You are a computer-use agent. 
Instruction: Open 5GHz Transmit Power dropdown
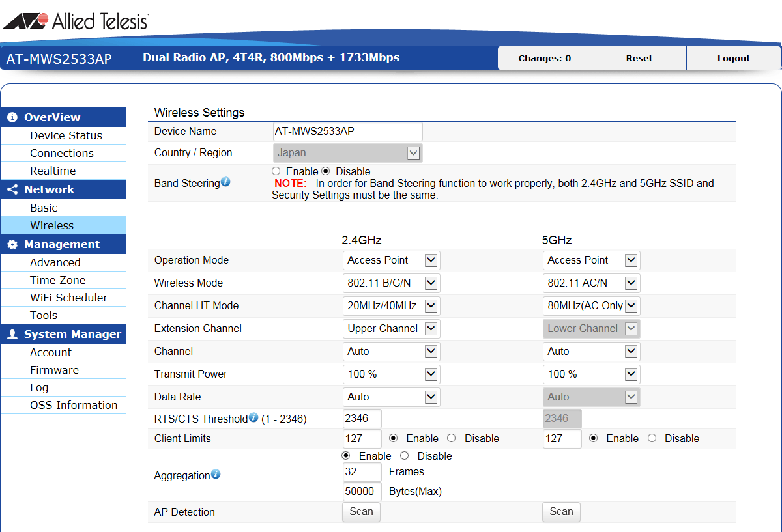point(592,374)
